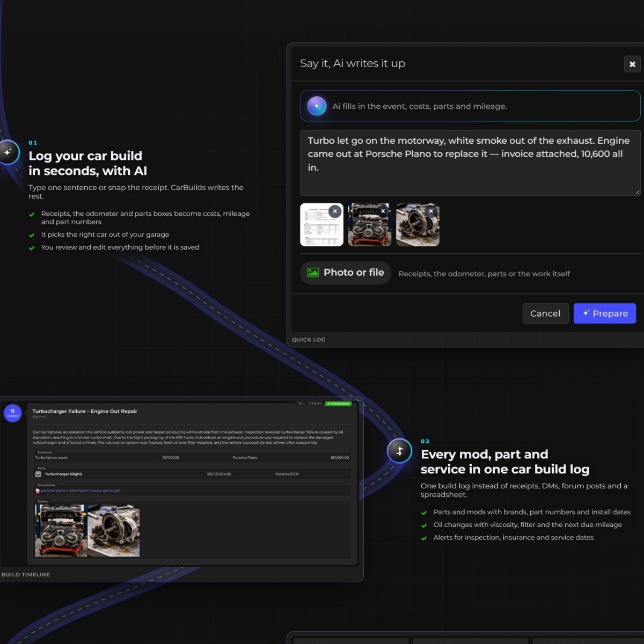Open the Turbocharger Failure – Engine Out Repair title

pos(85,411)
